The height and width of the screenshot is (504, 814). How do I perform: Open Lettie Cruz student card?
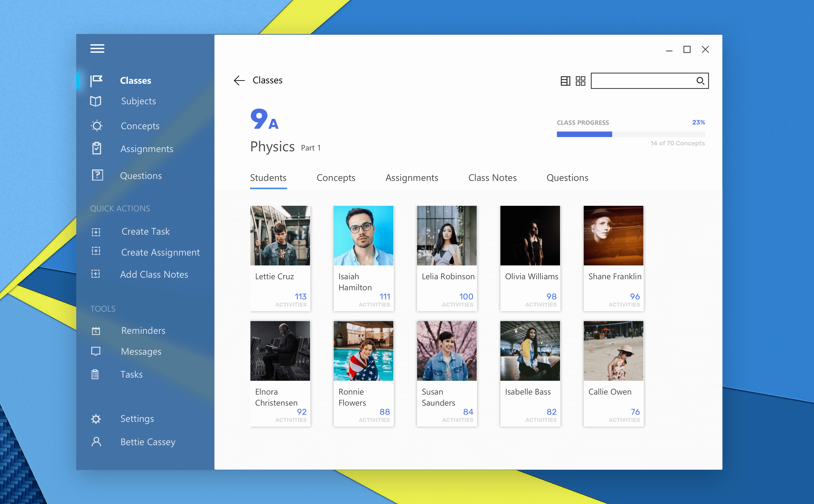(280, 258)
